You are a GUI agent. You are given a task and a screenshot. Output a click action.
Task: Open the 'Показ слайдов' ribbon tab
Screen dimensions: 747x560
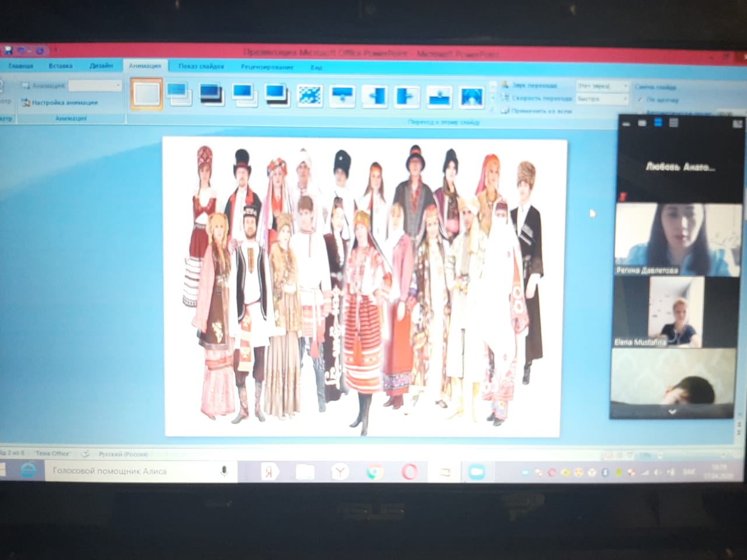201,66
